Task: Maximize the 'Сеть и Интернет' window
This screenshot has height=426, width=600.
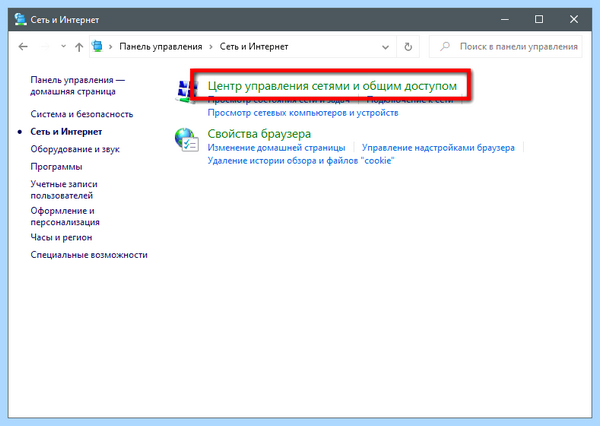Action: [x=539, y=19]
